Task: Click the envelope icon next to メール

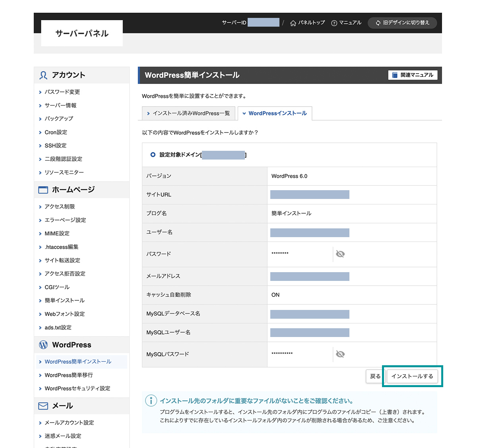Action: coord(43,406)
